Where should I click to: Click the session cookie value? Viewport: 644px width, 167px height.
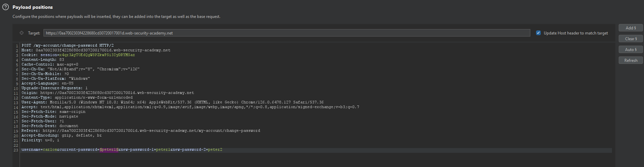pos(96,55)
